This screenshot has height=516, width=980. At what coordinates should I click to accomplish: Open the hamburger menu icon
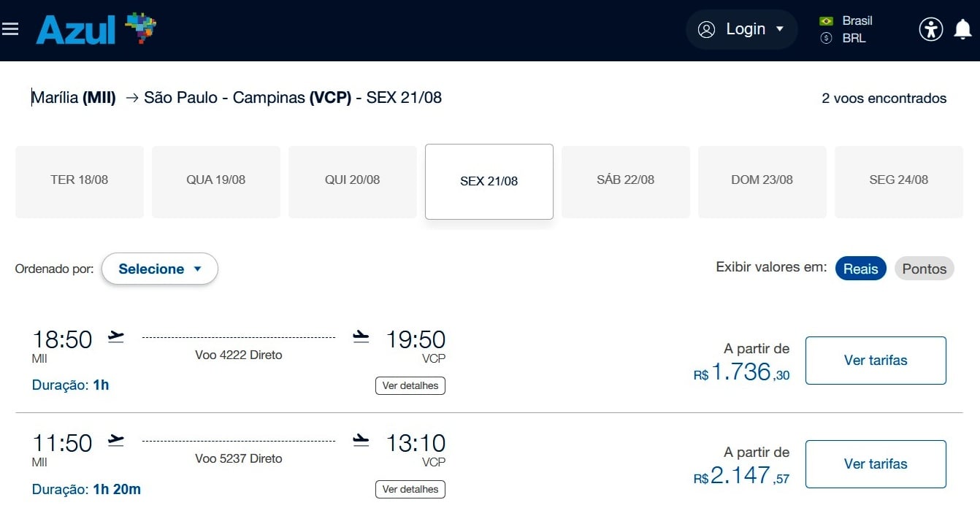coord(10,29)
